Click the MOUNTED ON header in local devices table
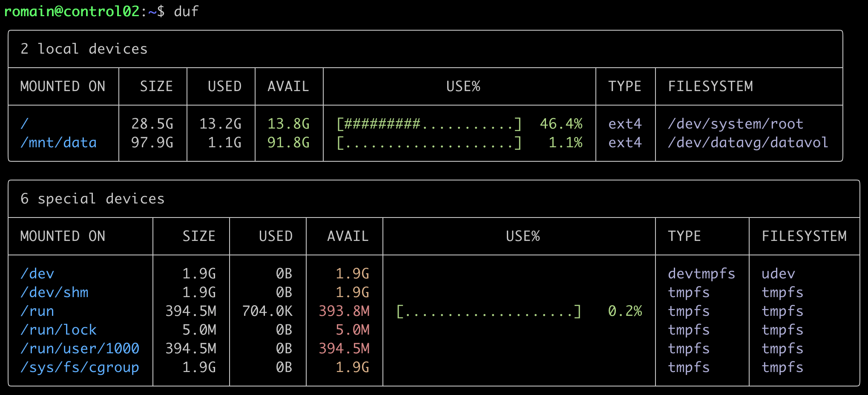The image size is (868, 395). pos(63,86)
